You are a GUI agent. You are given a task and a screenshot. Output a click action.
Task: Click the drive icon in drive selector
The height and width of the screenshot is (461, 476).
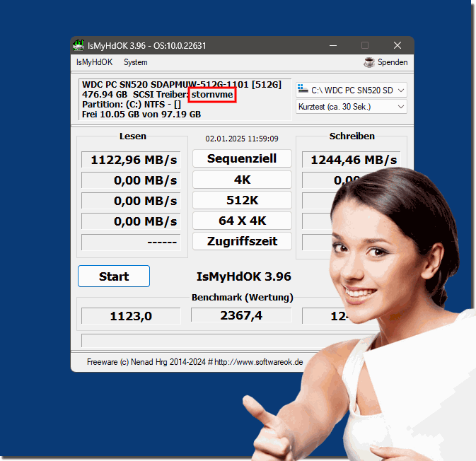pyautogui.click(x=303, y=88)
